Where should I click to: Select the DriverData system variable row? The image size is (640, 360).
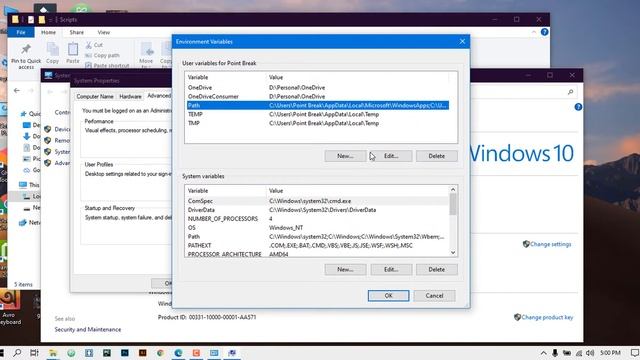pos(318,210)
